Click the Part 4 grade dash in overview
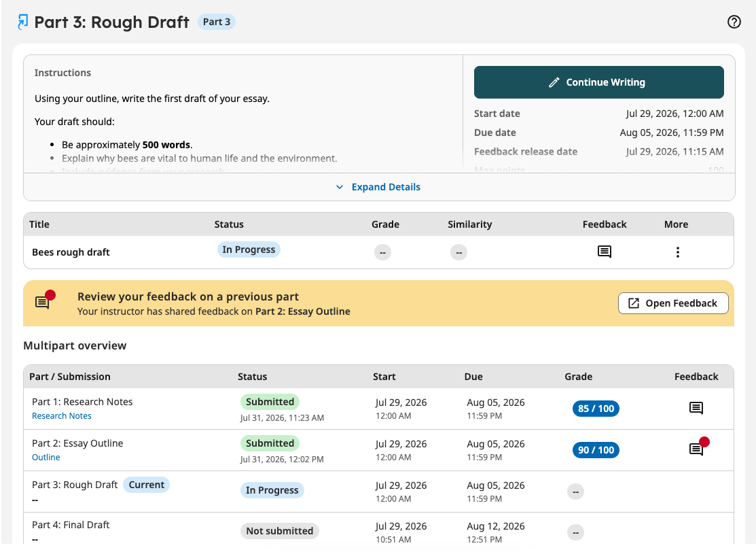 coord(576,532)
